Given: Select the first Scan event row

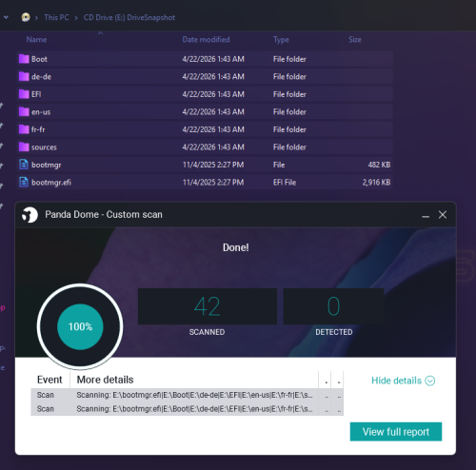Looking at the screenshot, I should [188, 395].
